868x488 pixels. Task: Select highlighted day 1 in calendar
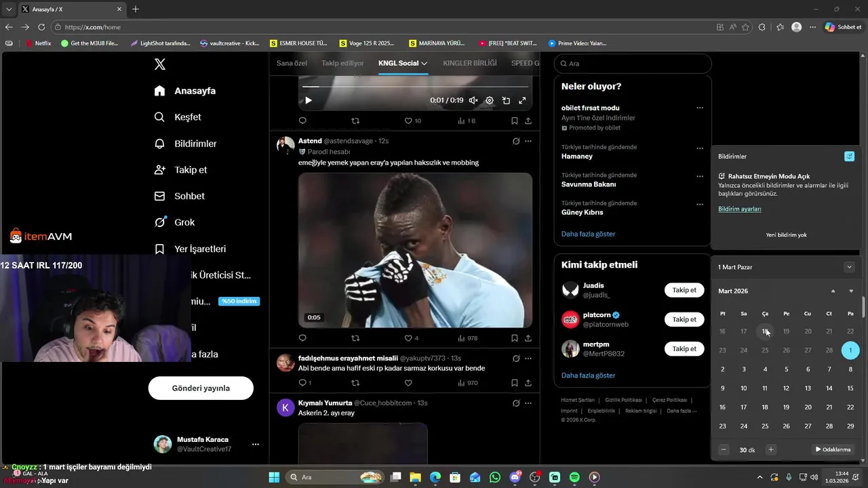pos(850,350)
